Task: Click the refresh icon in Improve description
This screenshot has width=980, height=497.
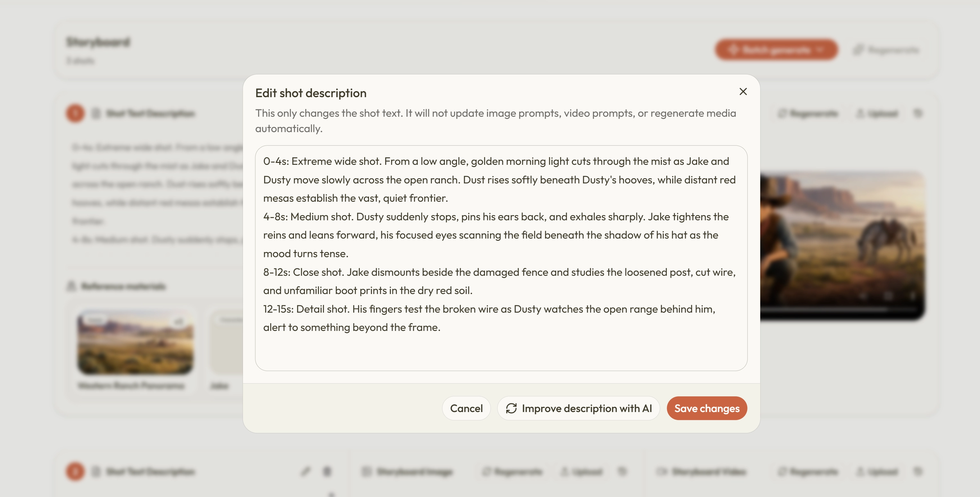Action: (x=511, y=409)
